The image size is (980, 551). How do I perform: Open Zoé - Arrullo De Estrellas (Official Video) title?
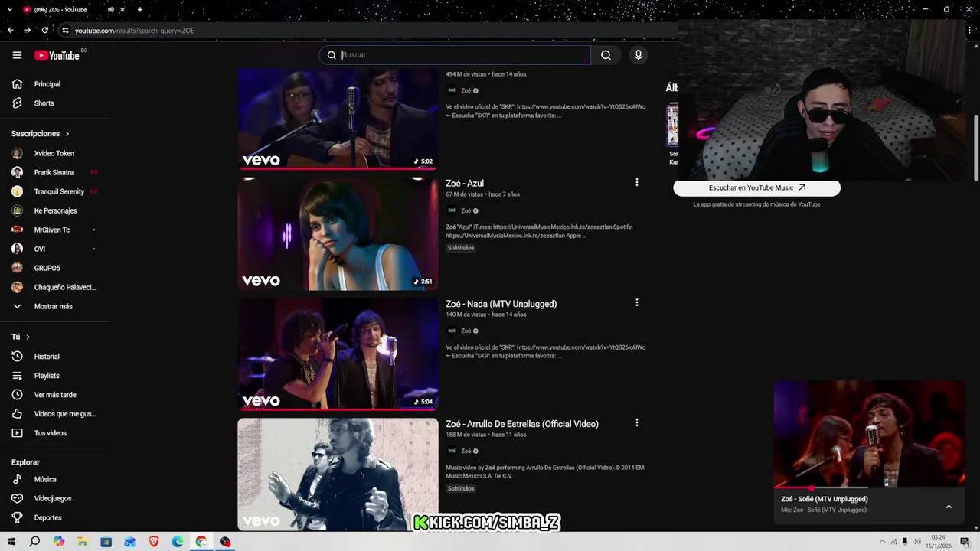click(x=522, y=424)
